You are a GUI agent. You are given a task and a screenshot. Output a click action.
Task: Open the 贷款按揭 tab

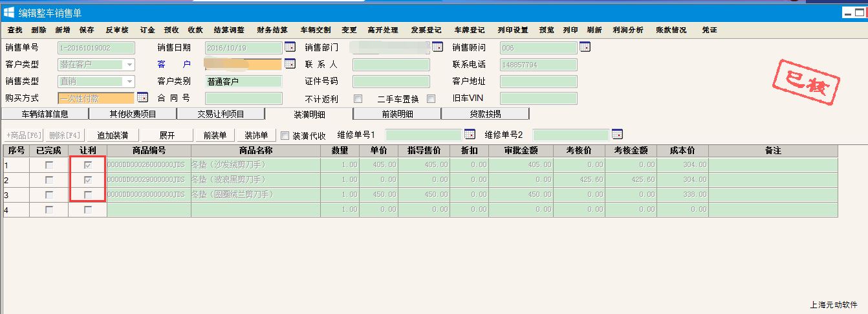[x=485, y=114]
